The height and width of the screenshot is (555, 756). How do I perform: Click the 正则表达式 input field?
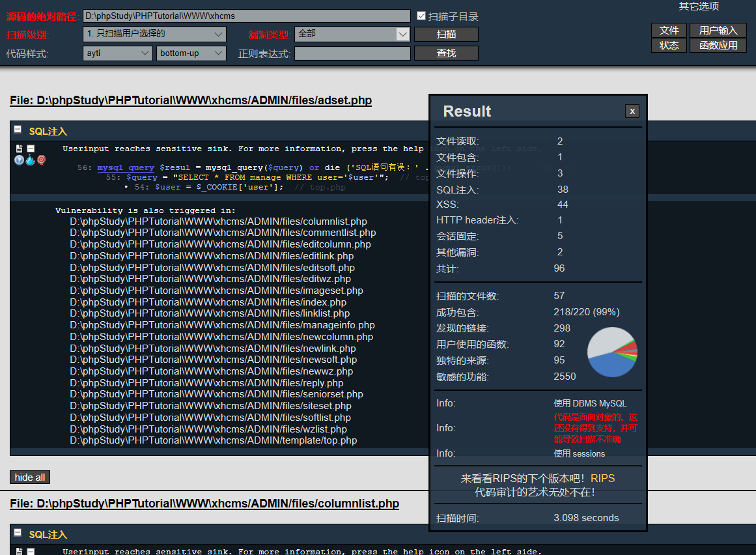[352, 53]
